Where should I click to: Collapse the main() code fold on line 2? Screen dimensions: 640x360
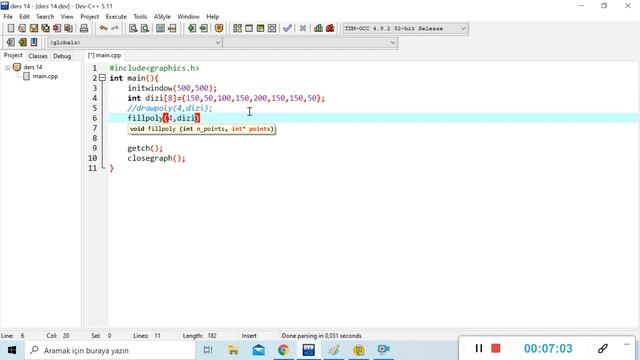click(x=102, y=78)
